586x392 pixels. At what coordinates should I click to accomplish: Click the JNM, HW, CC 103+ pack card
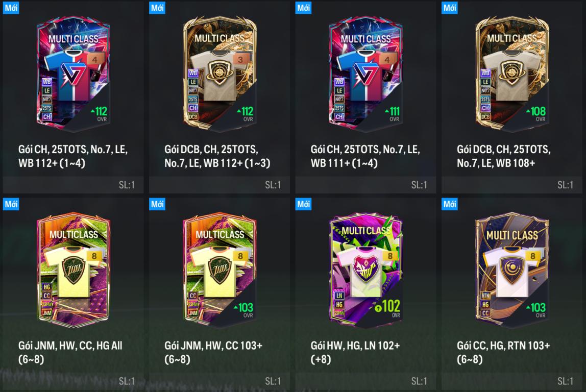pos(219,270)
